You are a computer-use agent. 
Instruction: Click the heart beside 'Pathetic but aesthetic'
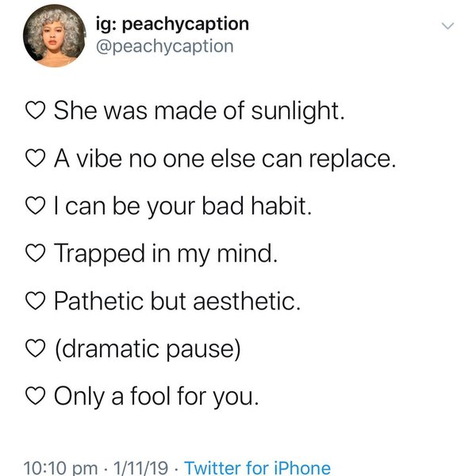click(x=38, y=301)
